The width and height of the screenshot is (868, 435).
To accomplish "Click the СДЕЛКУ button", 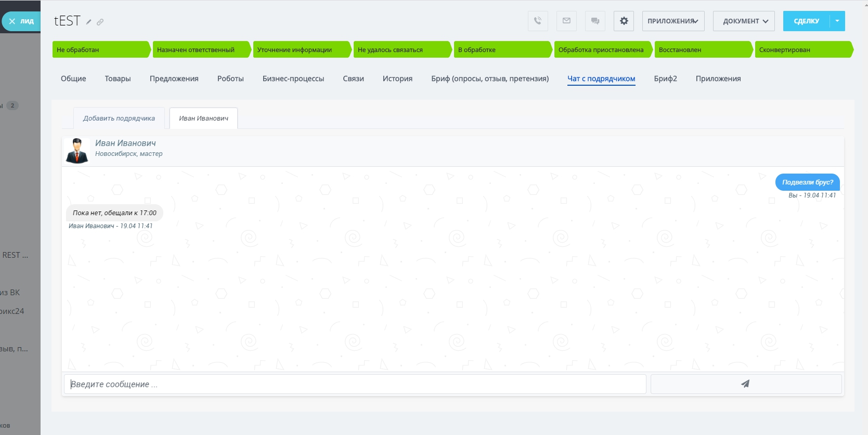I will [807, 21].
